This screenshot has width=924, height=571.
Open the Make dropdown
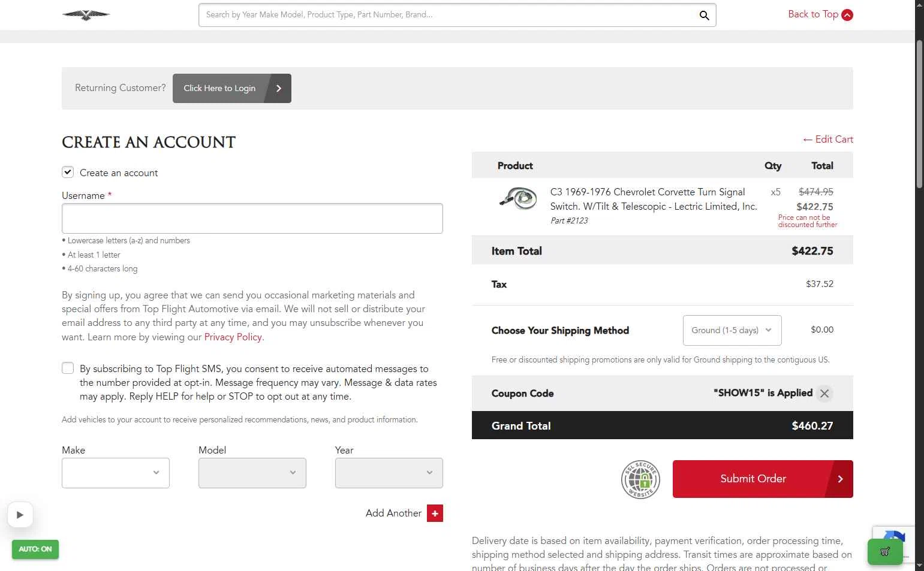pos(116,473)
